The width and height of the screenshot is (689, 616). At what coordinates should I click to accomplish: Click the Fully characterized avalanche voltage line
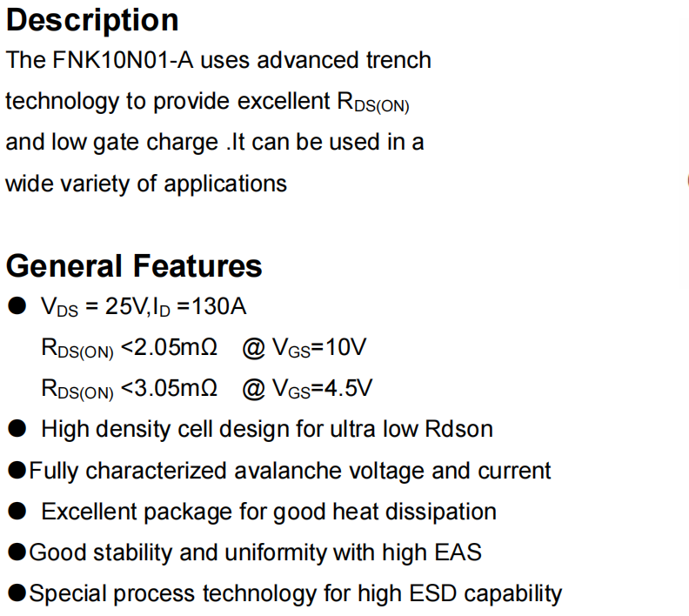(x=290, y=471)
